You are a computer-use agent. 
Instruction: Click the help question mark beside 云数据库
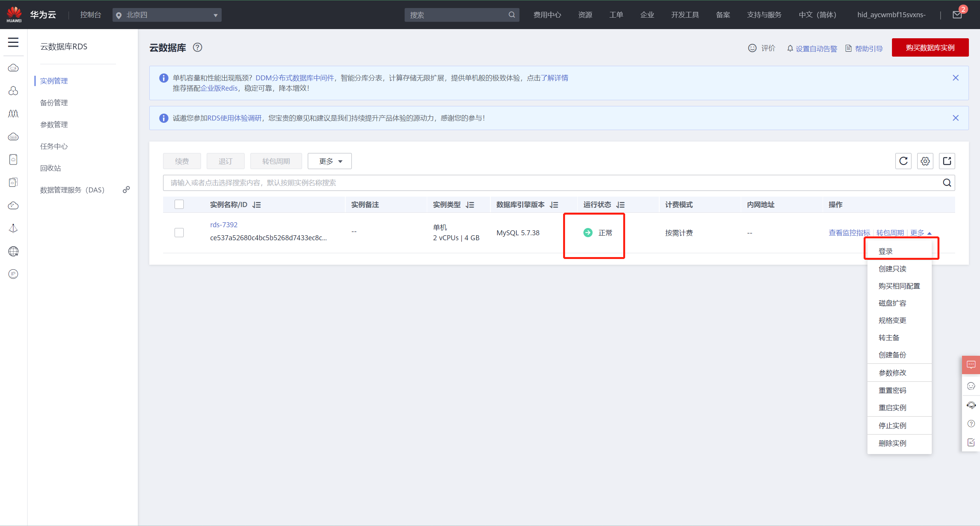pos(198,47)
